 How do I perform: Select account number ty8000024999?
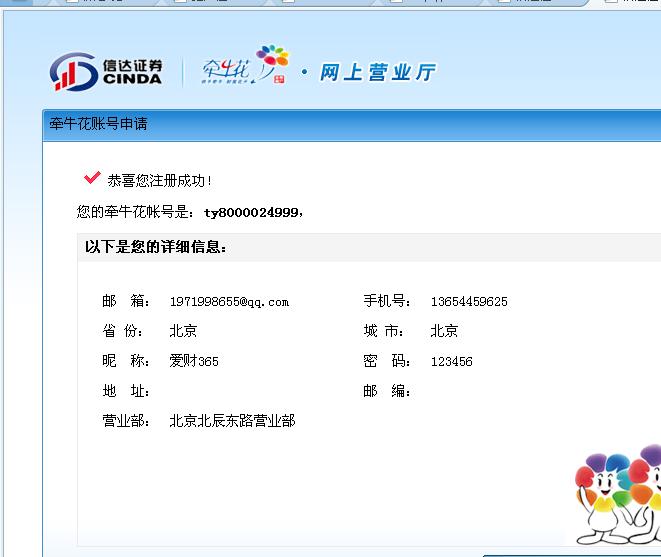[251, 212]
